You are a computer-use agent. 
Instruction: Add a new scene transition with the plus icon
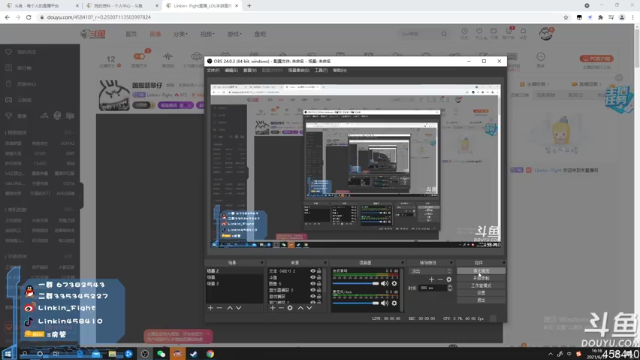tap(431, 280)
